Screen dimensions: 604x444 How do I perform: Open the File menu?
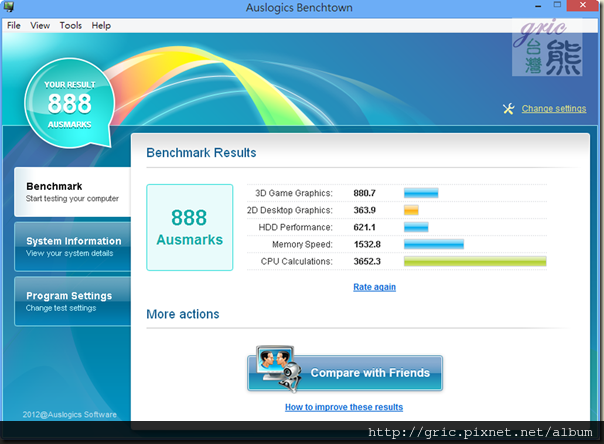pos(13,25)
